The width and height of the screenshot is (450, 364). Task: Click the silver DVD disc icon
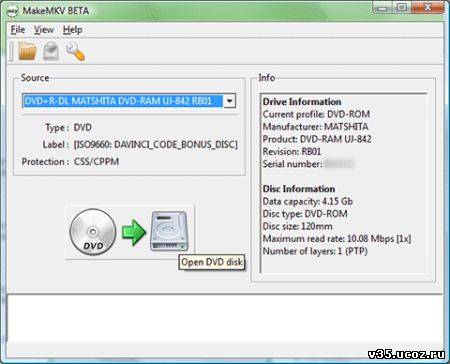(93, 232)
